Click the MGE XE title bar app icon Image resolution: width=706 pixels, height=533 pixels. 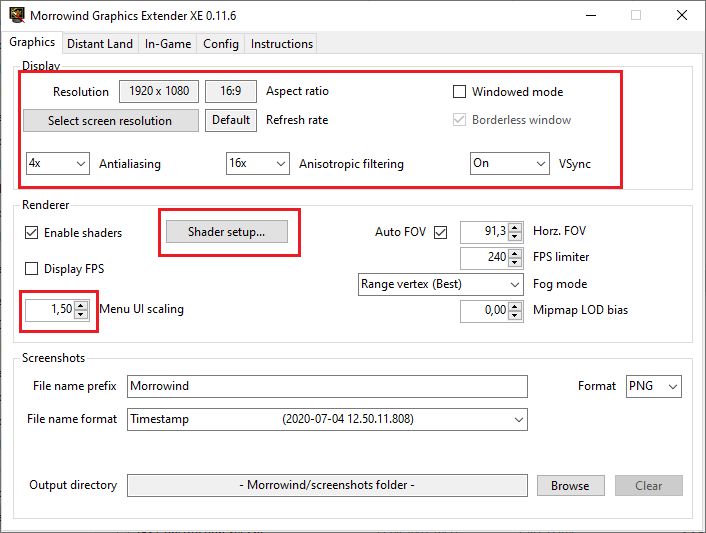(15, 16)
